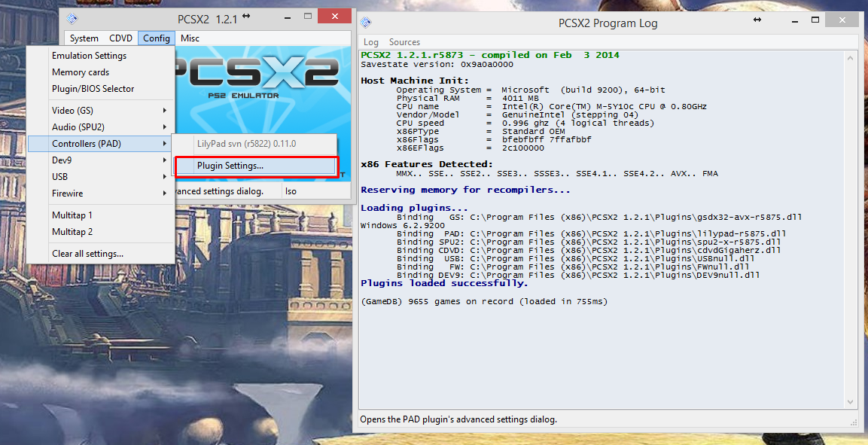Viewport: 868px width, 445px height.
Task: Click the 'Operating System = Microsoft' line
Action: point(531,90)
